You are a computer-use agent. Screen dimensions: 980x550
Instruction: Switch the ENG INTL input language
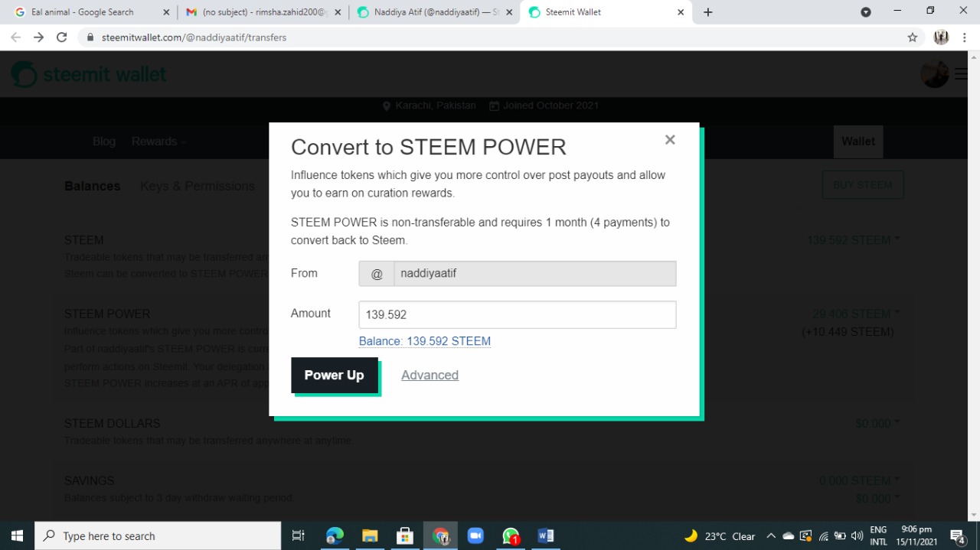(878, 535)
